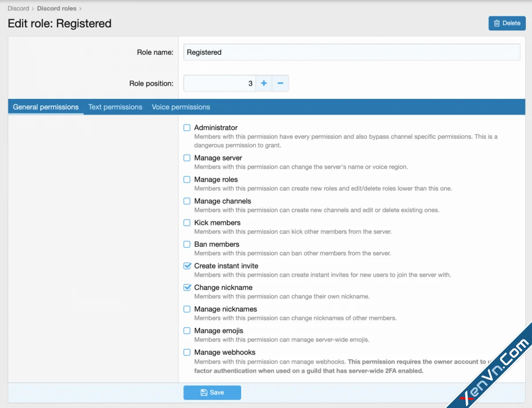This screenshot has width=532, height=408.
Task: Check the Manage emojis permission
Action: click(187, 330)
